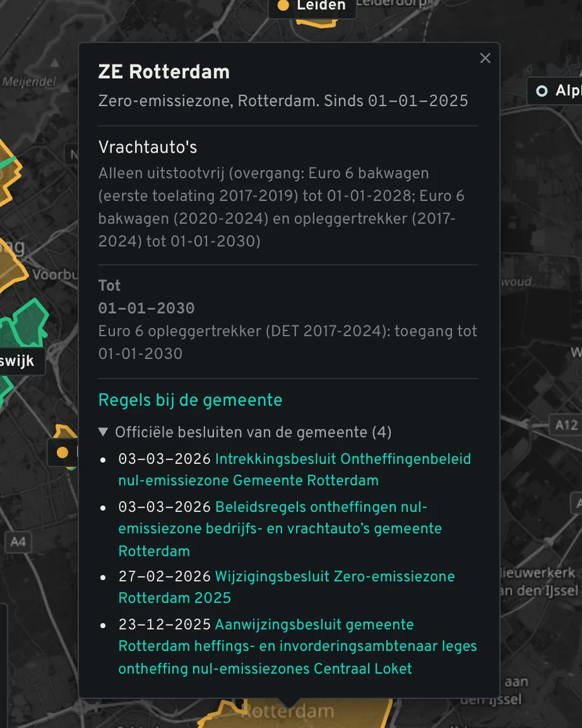
Task: Open Beleidsregels ontheffingen nul-emissiezone link
Action: click(x=280, y=529)
